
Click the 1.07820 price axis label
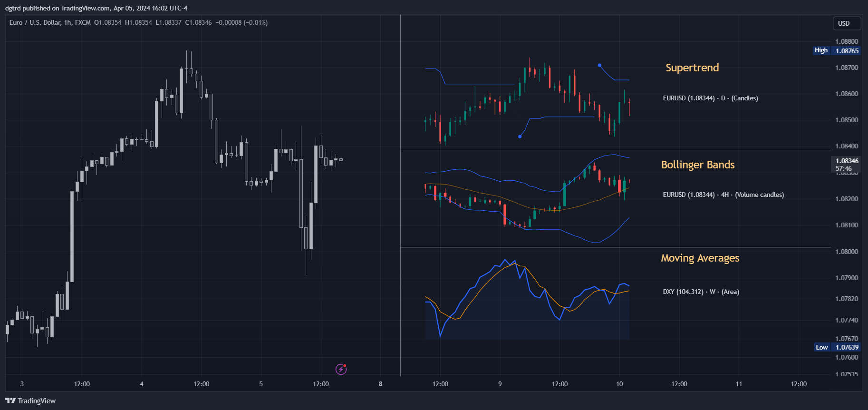847,299
